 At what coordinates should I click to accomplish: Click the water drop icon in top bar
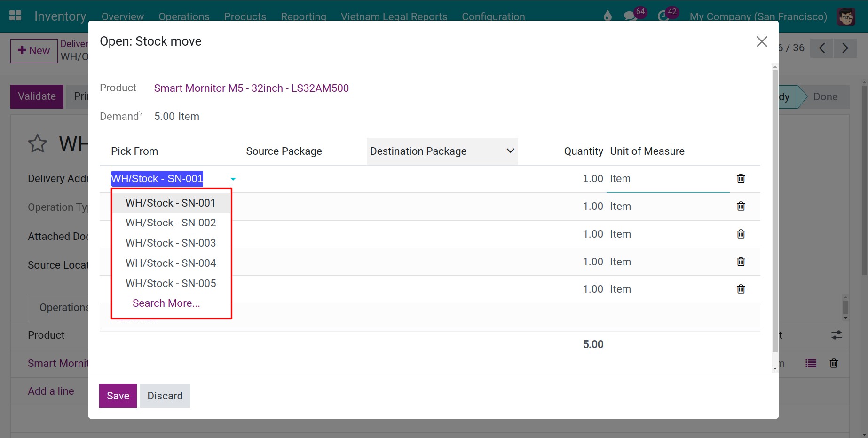(x=608, y=16)
